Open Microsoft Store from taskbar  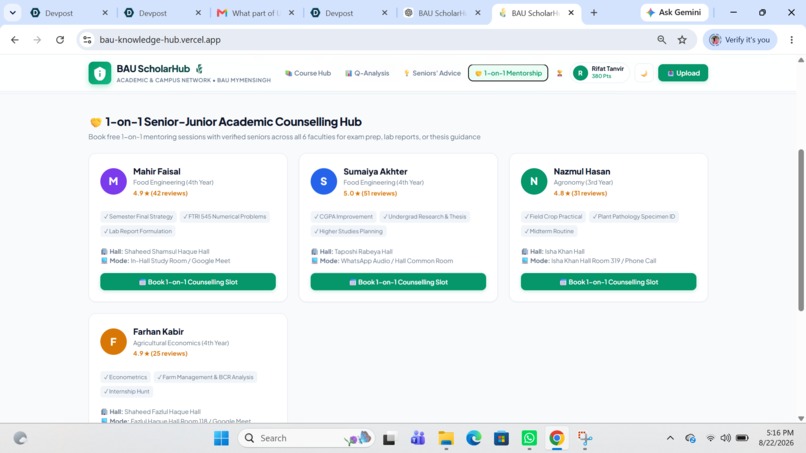pos(501,438)
